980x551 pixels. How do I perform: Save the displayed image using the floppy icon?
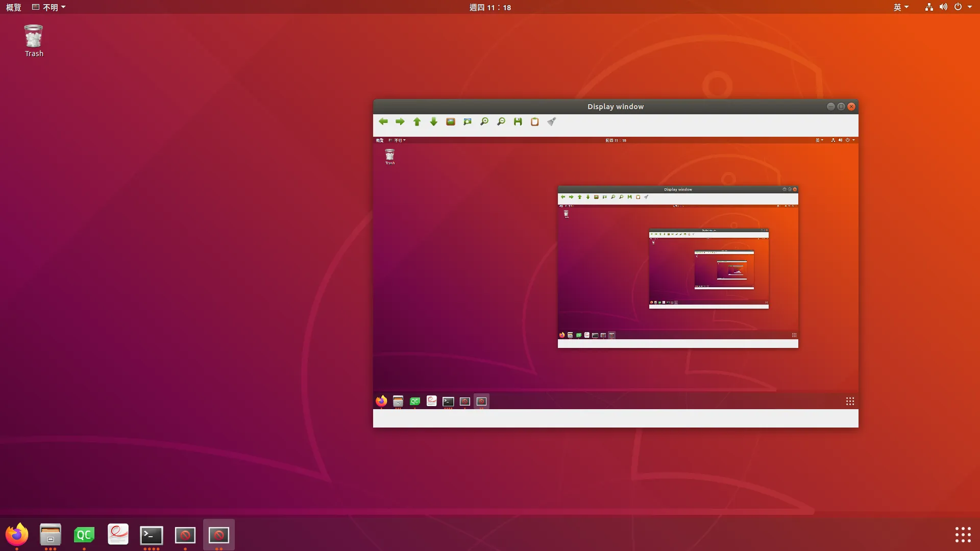(518, 121)
